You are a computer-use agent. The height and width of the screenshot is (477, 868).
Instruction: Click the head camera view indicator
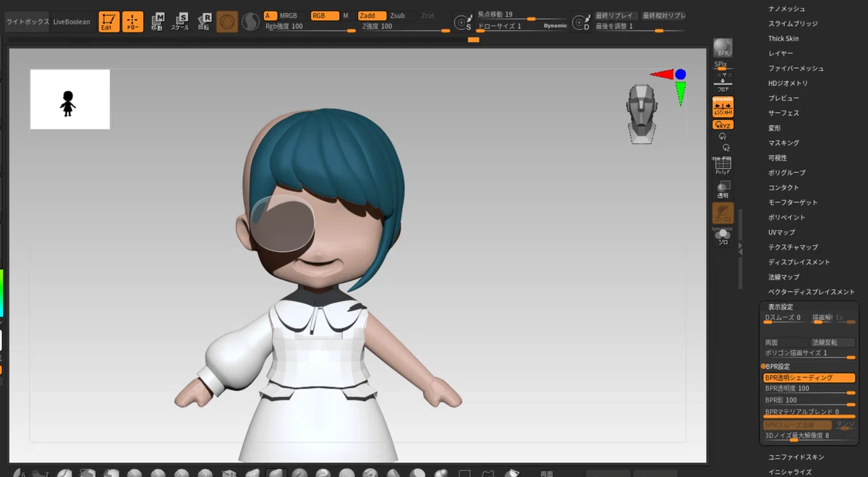click(x=641, y=113)
